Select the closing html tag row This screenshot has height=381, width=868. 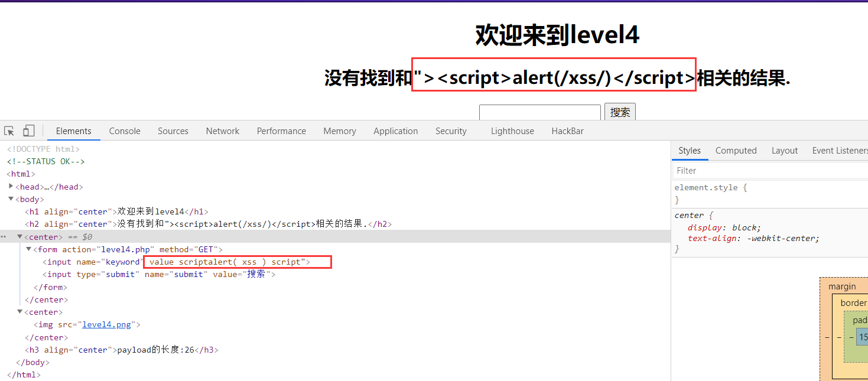click(24, 375)
